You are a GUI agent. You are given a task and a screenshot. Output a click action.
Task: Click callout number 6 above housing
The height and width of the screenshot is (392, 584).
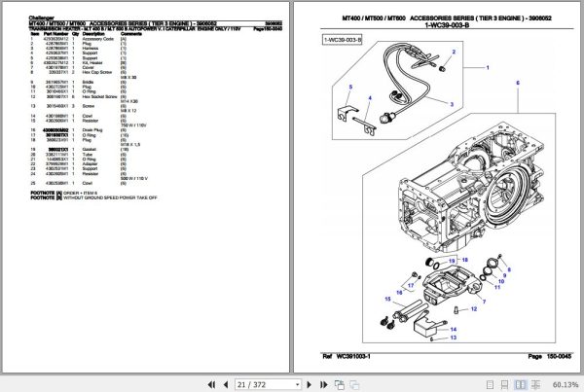(x=518, y=83)
